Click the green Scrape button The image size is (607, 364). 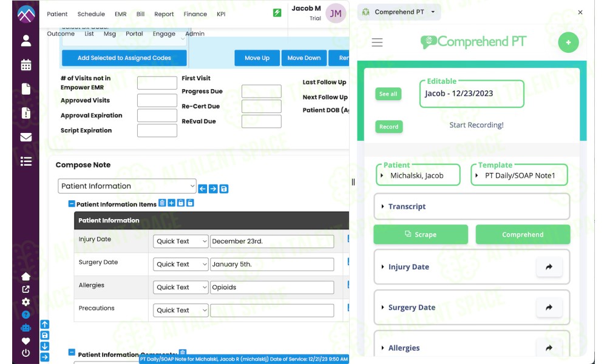click(421, 234)
